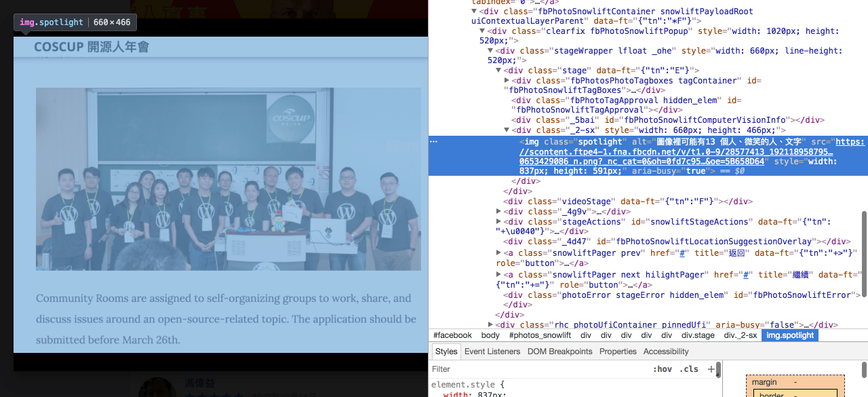
Task: Expand the snowliftPager prev anchor node
Action: click(x=499, y=253)
